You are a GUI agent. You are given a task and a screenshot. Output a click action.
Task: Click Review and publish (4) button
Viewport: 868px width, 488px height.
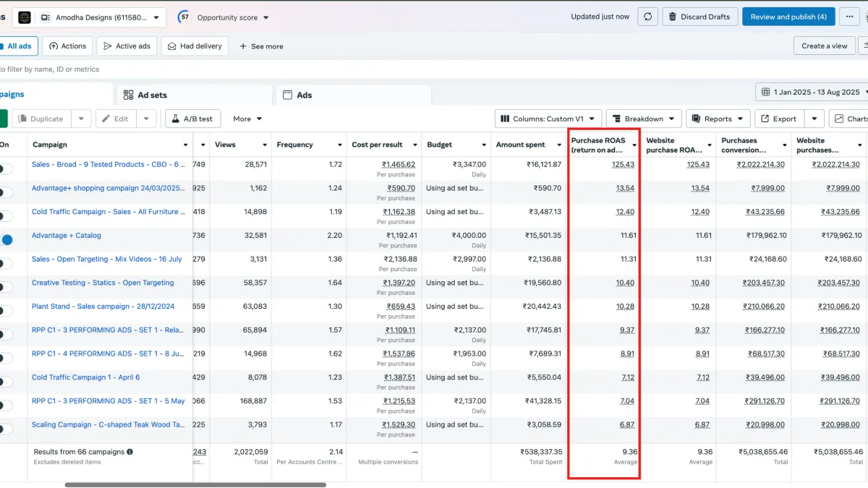click(x=788, y=17)
